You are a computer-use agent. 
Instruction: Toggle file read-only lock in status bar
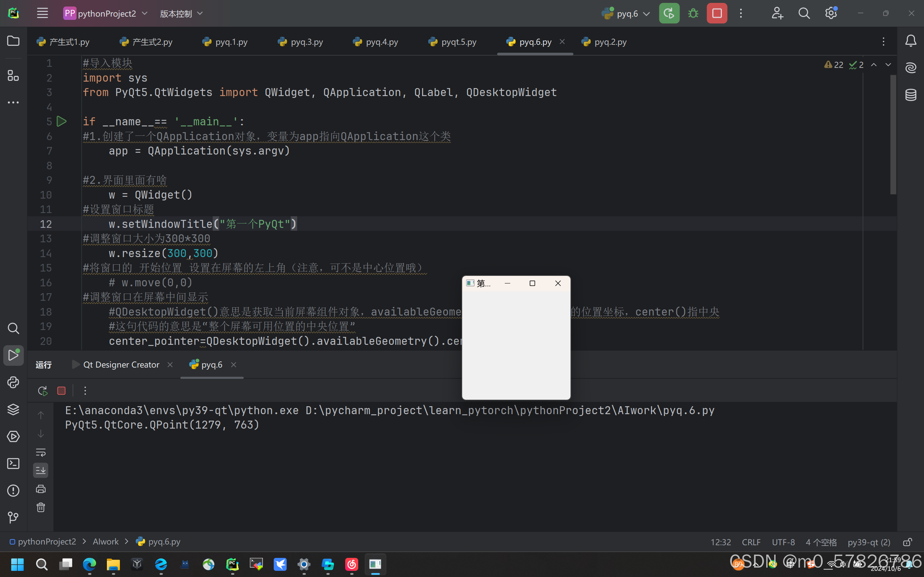coord(908,542)
